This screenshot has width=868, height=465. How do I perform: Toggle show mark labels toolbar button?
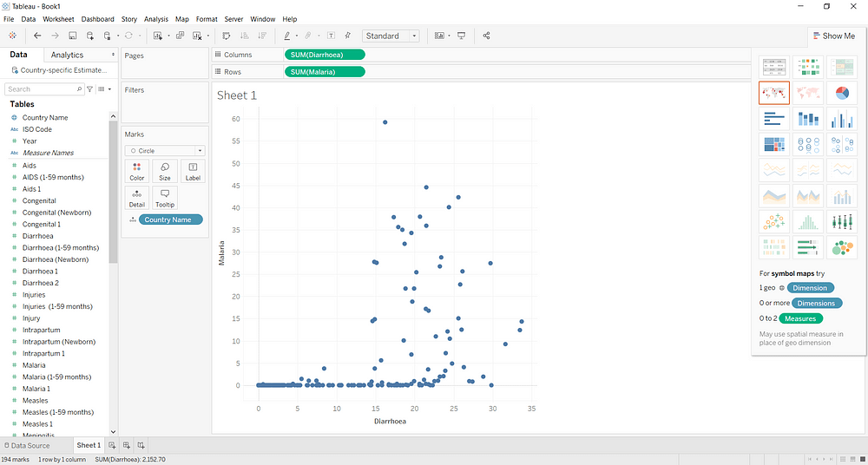332,36
